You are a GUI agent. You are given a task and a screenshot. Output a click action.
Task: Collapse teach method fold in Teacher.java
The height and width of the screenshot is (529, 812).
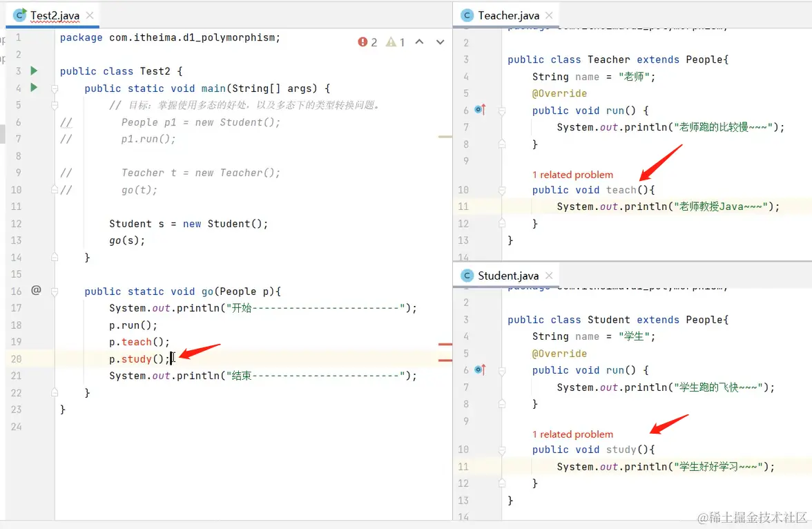[x=502, y=190]
